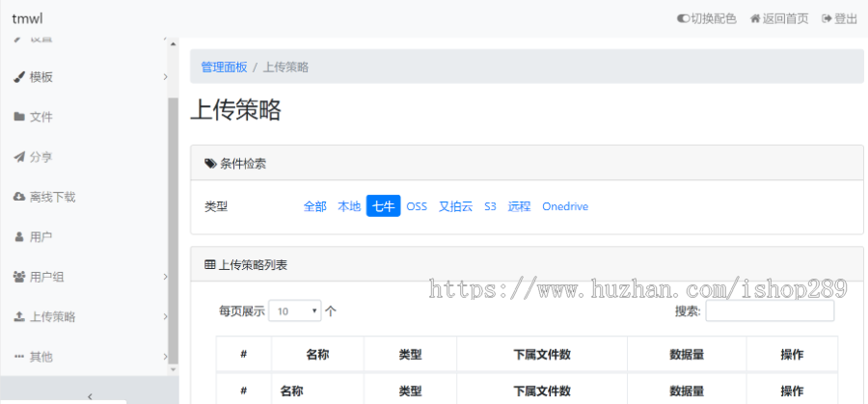Viewport: 868px width, 404px height.
Task: Filter type by OSS
Action: [417, 206]
